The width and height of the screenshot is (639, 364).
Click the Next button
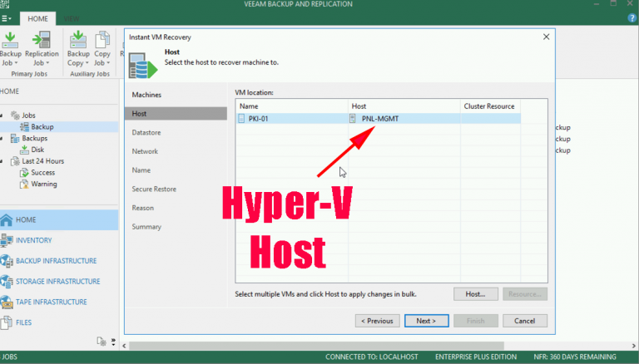(x=426, y=321)
